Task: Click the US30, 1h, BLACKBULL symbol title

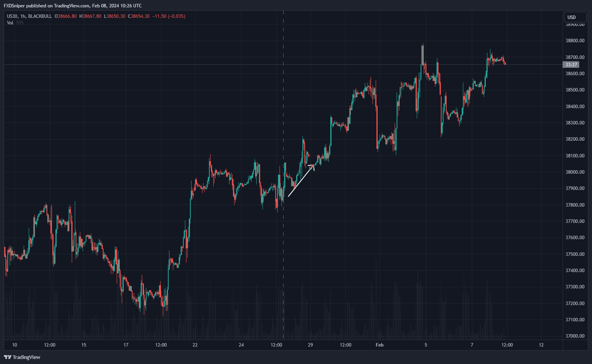Action: click(x=29, y=16)
